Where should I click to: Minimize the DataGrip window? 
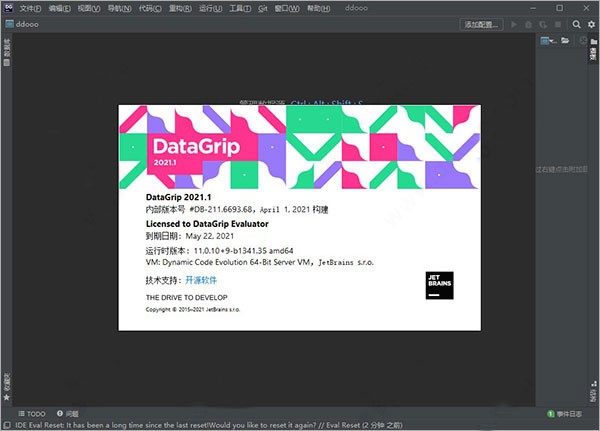(533, 8)
